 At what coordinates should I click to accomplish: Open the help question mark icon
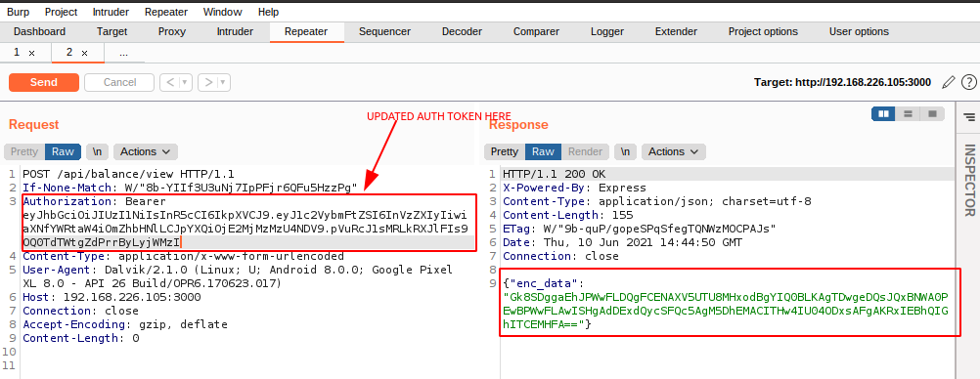click(968, 82)
